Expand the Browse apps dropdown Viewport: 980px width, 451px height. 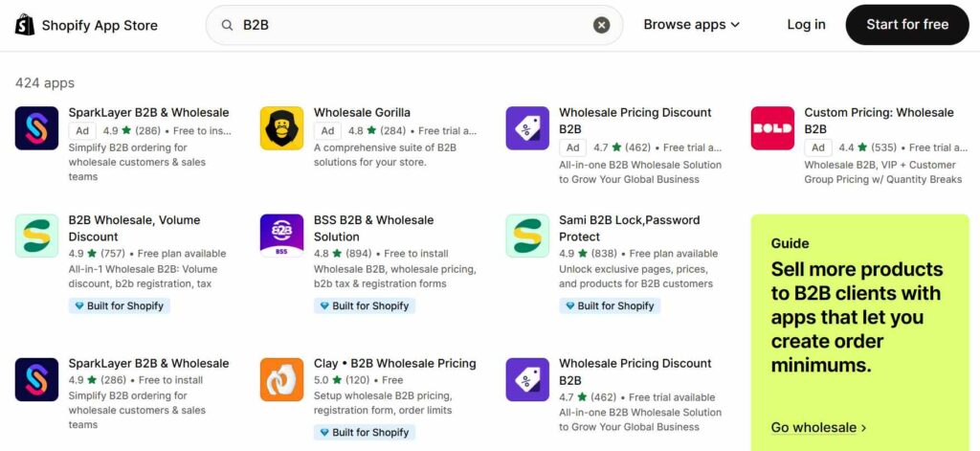691,25
